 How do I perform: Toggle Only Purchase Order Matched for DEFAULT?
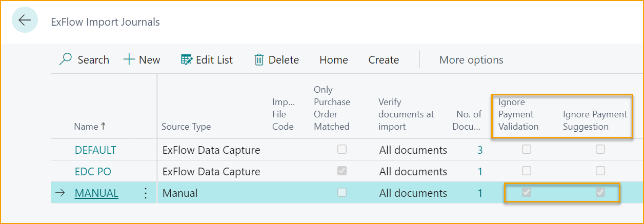(x=341, y=150)
